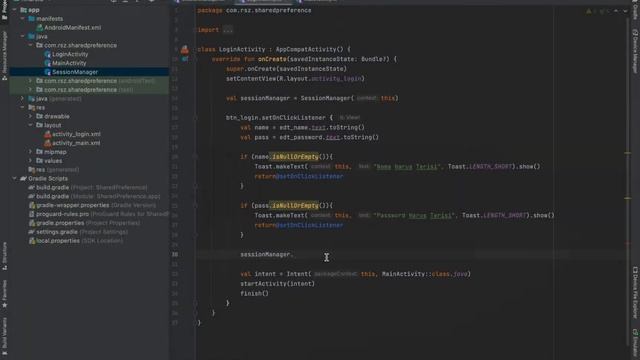Image resolution: width=640 pixels, height=360 pixels.
Task: Click the highlighted isNullOrEmpty after pass
Action: (295, 206)
